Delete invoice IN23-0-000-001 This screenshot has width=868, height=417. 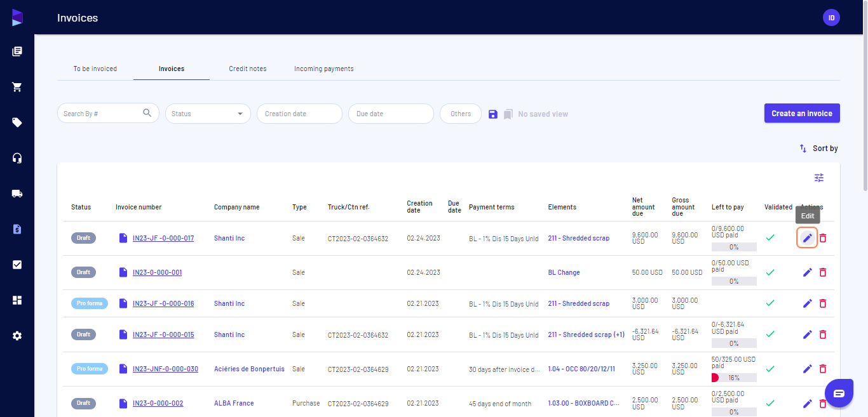(x=823, y=272)
